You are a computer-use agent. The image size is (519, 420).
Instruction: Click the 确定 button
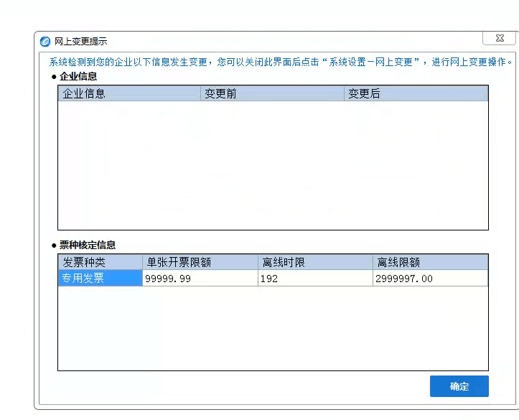point(459,386)
